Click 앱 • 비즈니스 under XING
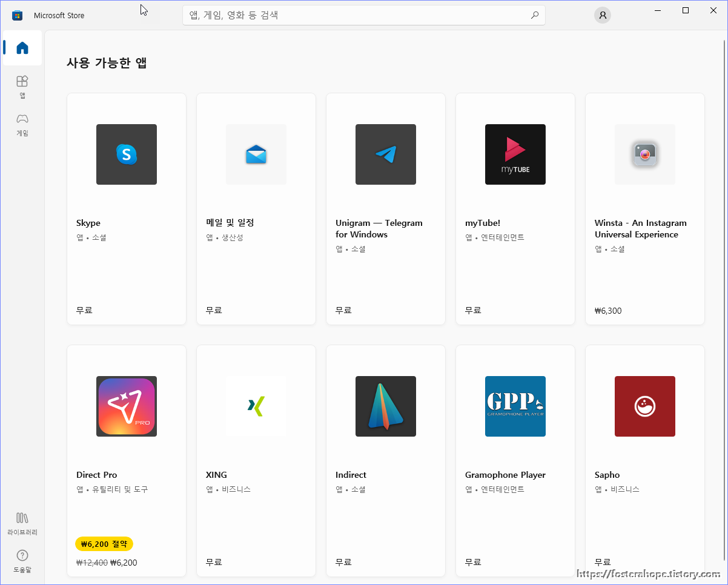The image size is (728, 585). (228, 489)
